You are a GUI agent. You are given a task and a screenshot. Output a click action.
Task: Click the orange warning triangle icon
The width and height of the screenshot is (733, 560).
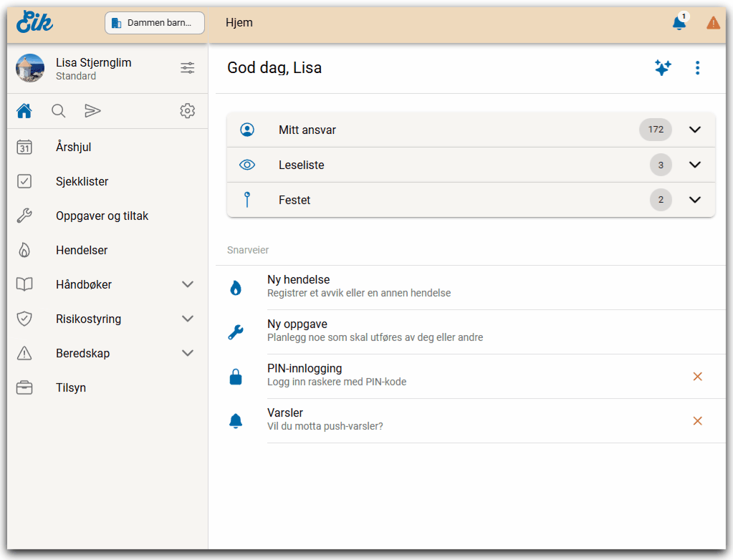pyautogui.click(x=713, y=23)
